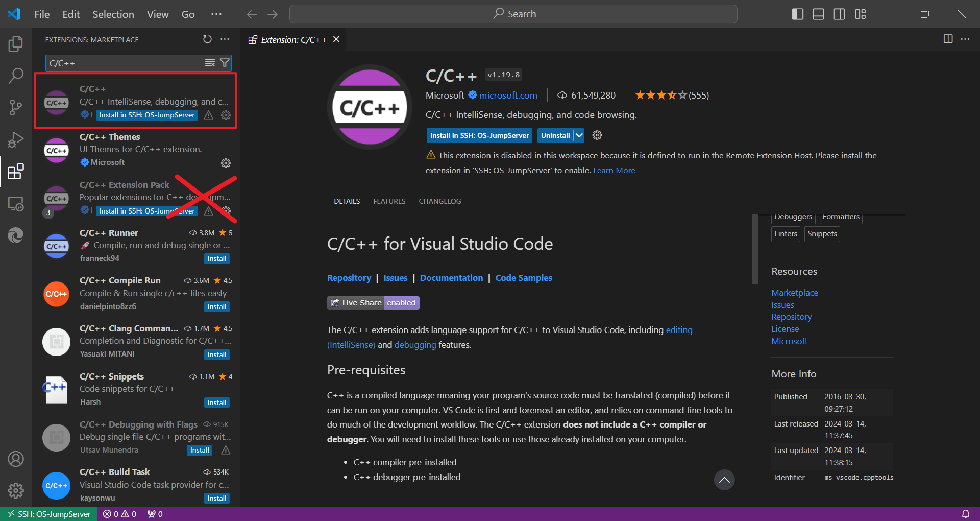The image size is (980, 521).
Task: Open Remote Explorer view
Action: 15,204
